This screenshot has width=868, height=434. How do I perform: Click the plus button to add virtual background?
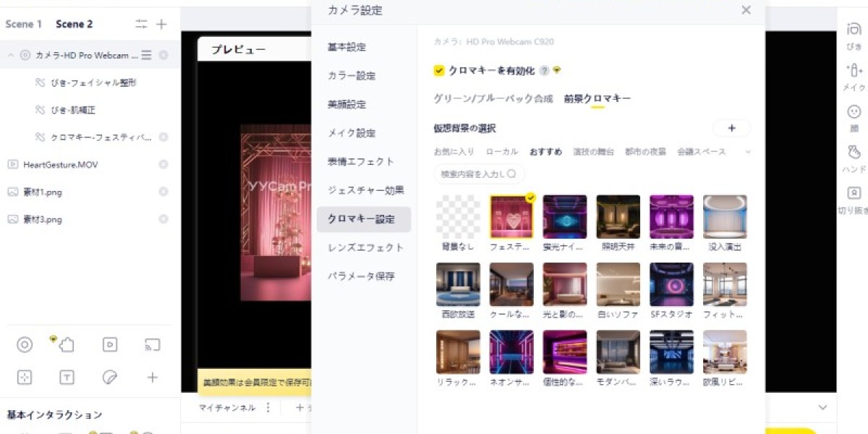tap(732, 127)
